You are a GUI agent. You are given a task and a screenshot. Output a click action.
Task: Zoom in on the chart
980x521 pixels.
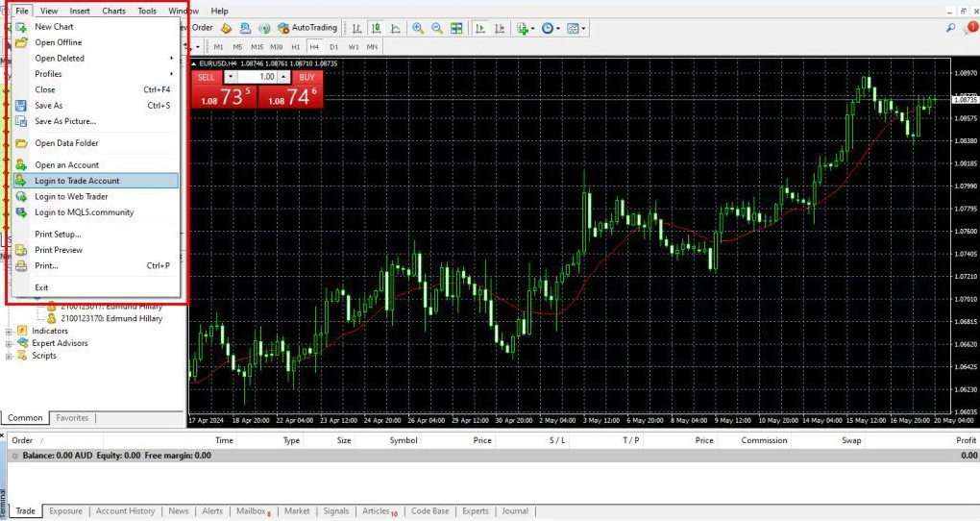coord(418,28)
